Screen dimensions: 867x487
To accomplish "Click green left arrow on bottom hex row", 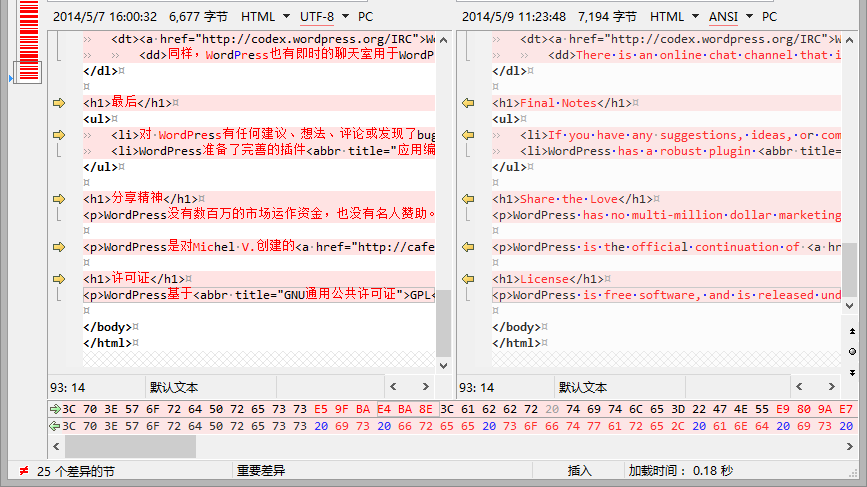I will click(x=54, y=426).
